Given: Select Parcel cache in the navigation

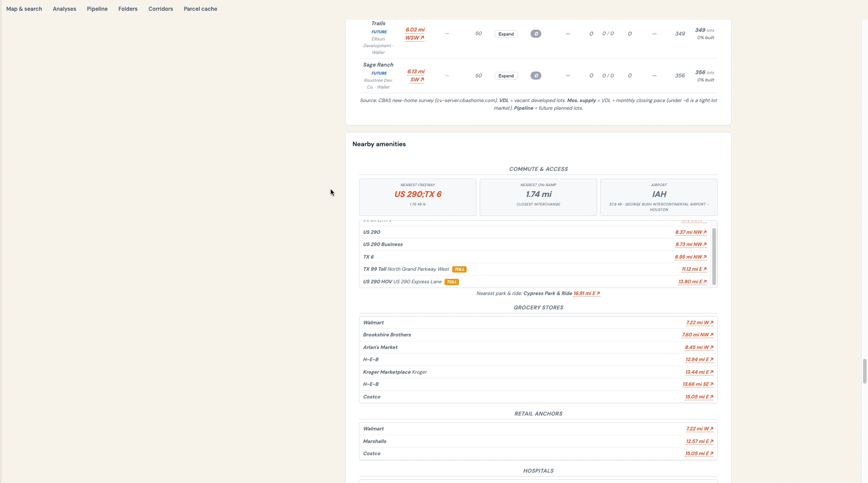Looking at the screenshot, I should (200, 9).
